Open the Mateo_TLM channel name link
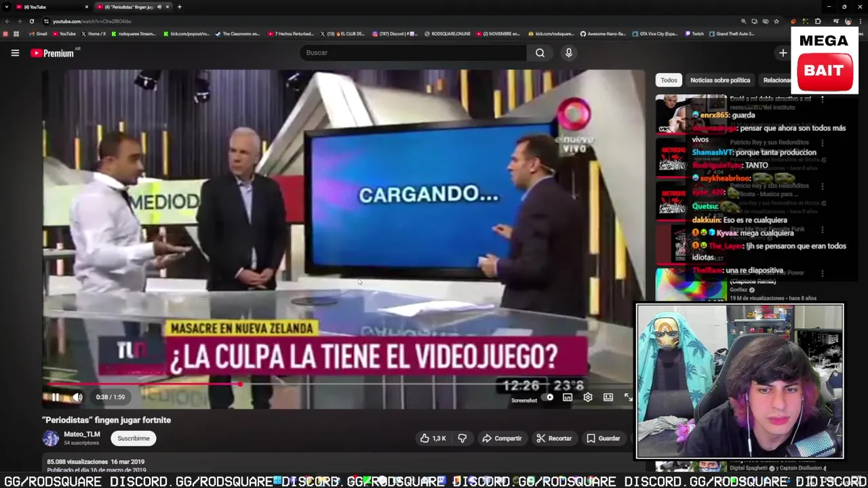Screen dimensions: 868x488 [x=82, y=434]
